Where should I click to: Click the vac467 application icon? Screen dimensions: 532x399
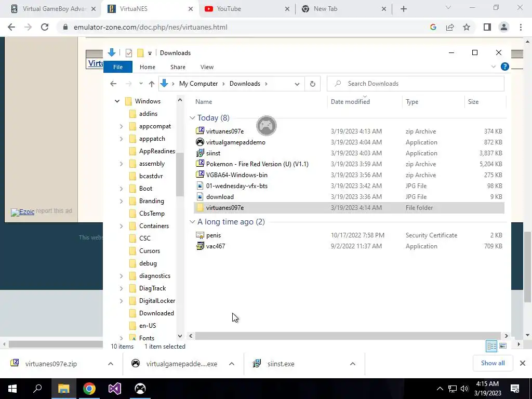pyautogui.click(x=200, y=246)
